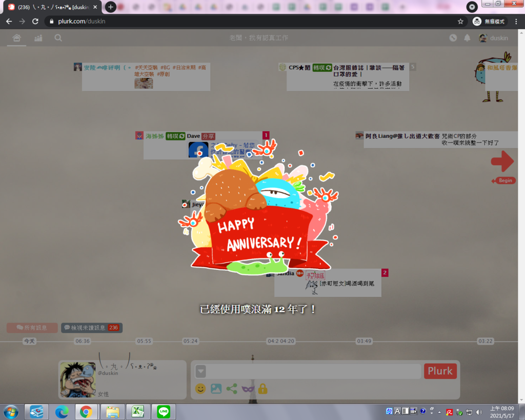Click the page vertical scrollbar
The image size is (525, 420).
tap(521, 216)
